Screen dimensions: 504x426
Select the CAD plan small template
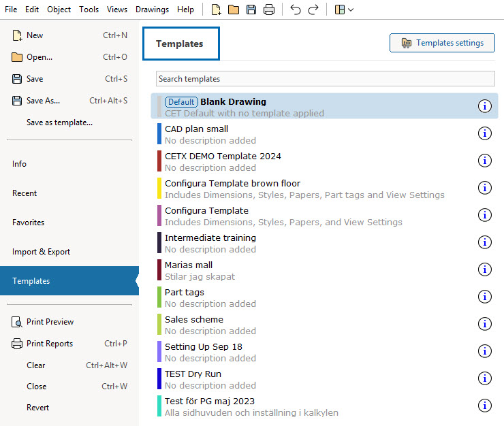[324, 133]
